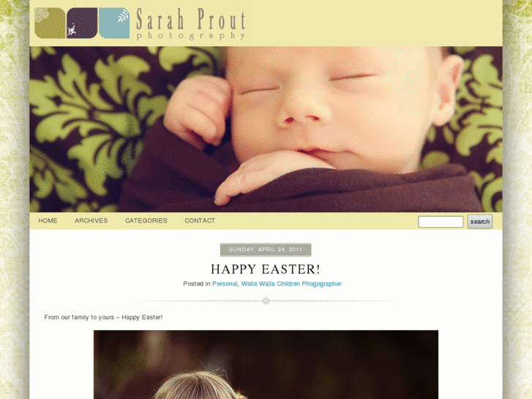Viewport: 532px width, 399px height.
Task: Click the snowflake ornament on divider line
Action: tap(266, 301)
